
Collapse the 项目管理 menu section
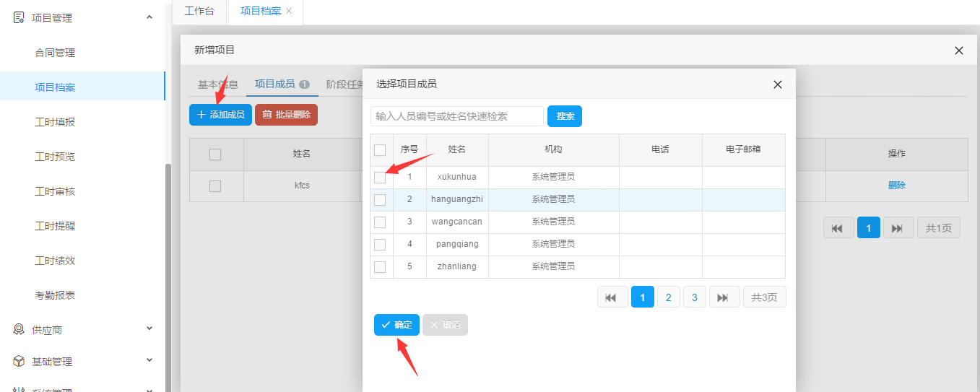149,17
